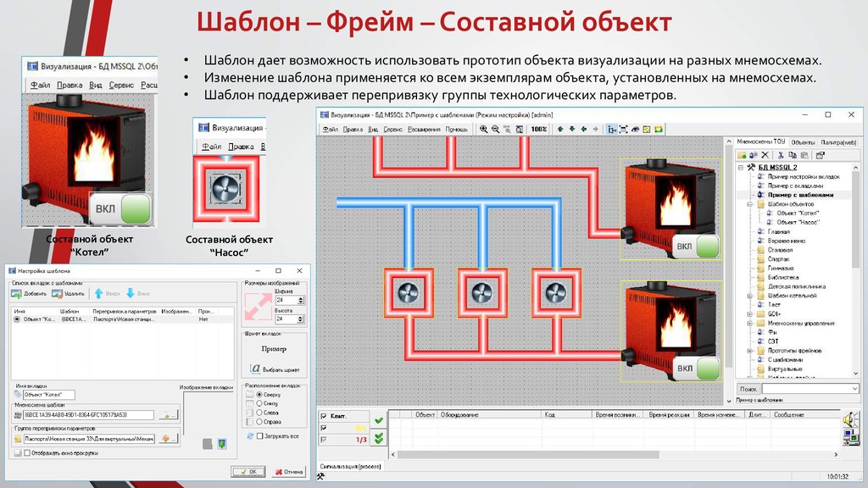The width and height of the screenshot is (868, 488).
Task: Click the double green checkmark acknowledge-all button
Action: [379, 438]
